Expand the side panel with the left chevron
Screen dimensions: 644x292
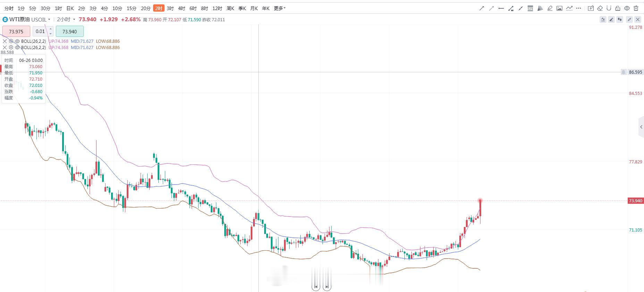[x=641, y=127]
